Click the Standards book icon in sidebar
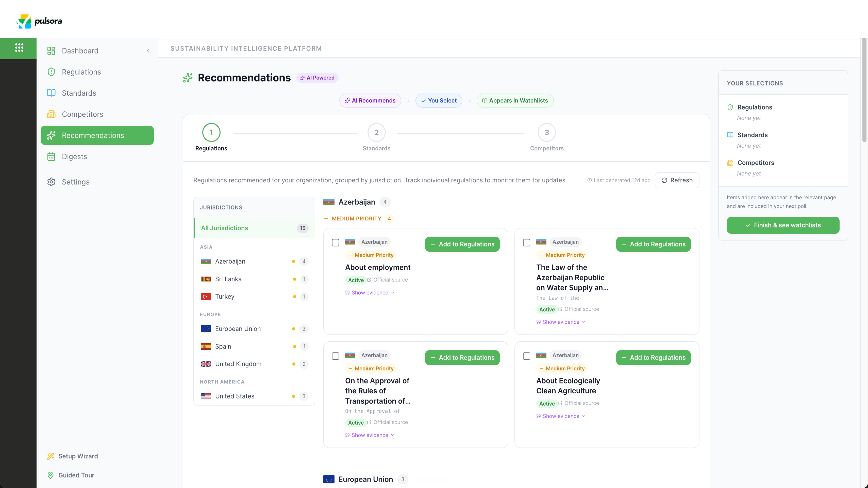The height and width of the screenshot is (488, 868). (x=51, y=93)
